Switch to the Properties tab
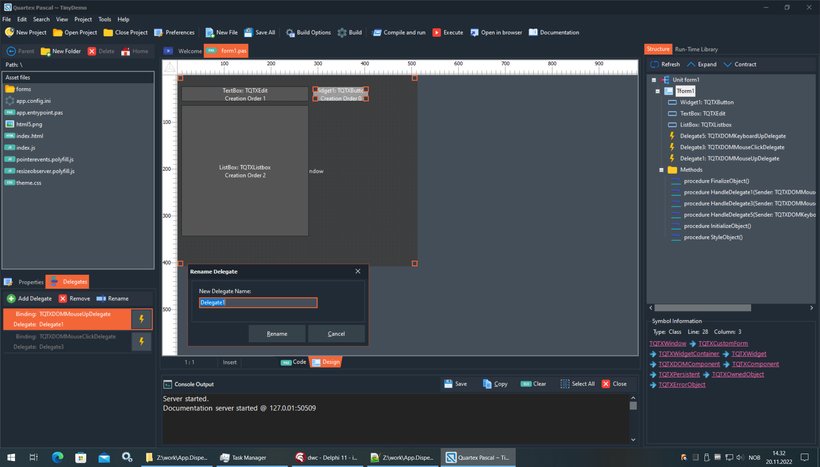Image resolution: width=820 pixels, height=467 pixels. (24, 282)
